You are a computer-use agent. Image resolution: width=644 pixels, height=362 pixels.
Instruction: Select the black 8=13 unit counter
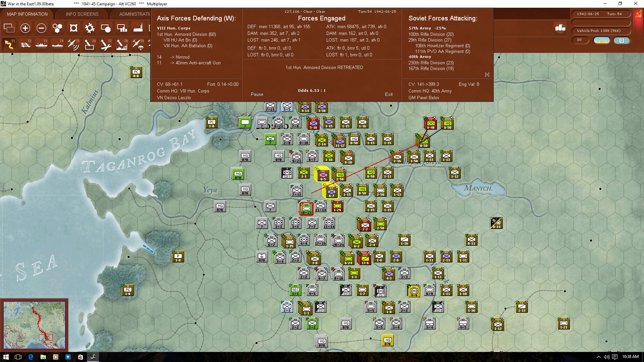coord(287,173)
